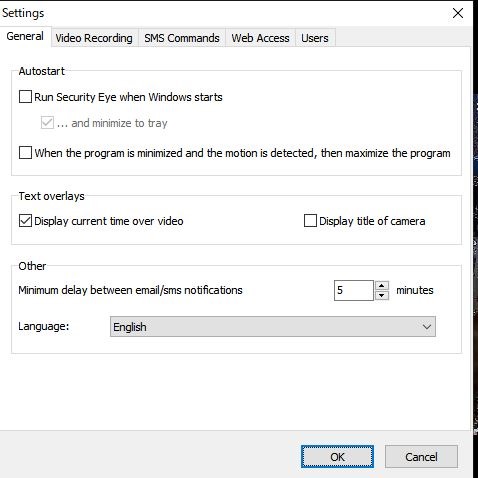The image size is (478, 478).
Task: Increase notification delay with up arrow
Action: coord(382,286)
